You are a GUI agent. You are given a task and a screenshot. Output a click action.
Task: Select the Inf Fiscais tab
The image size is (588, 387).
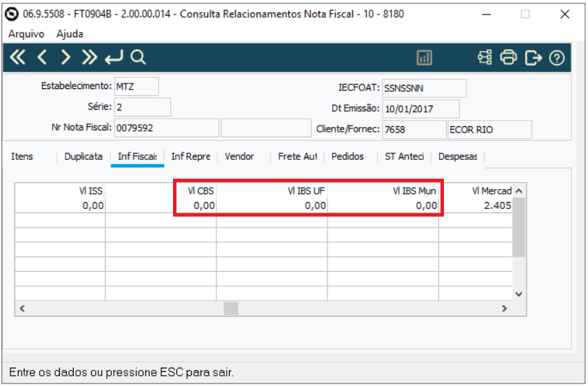pyautogui.click(x=137, y=157)
